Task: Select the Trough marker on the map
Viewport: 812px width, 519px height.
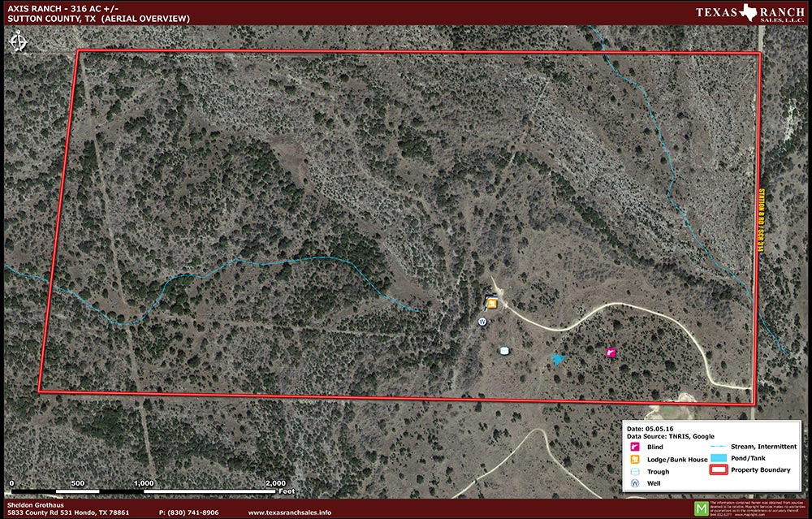Action: (505, 350)
